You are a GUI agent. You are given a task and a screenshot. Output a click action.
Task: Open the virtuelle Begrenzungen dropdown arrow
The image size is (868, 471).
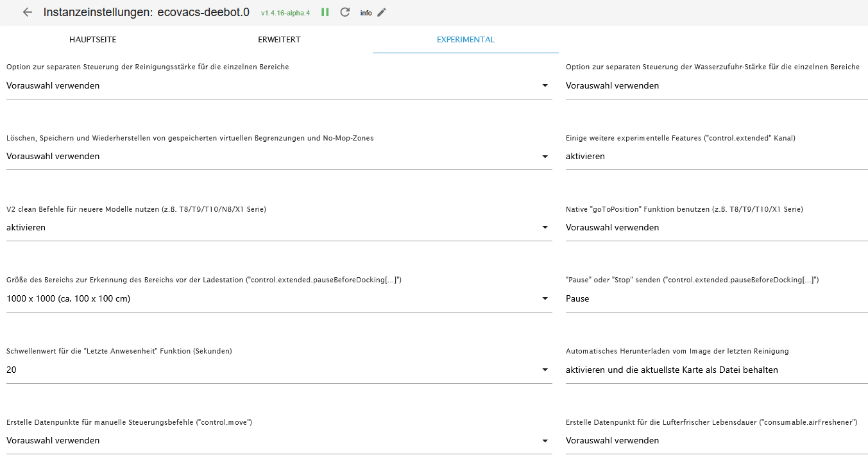pos(545,157)
